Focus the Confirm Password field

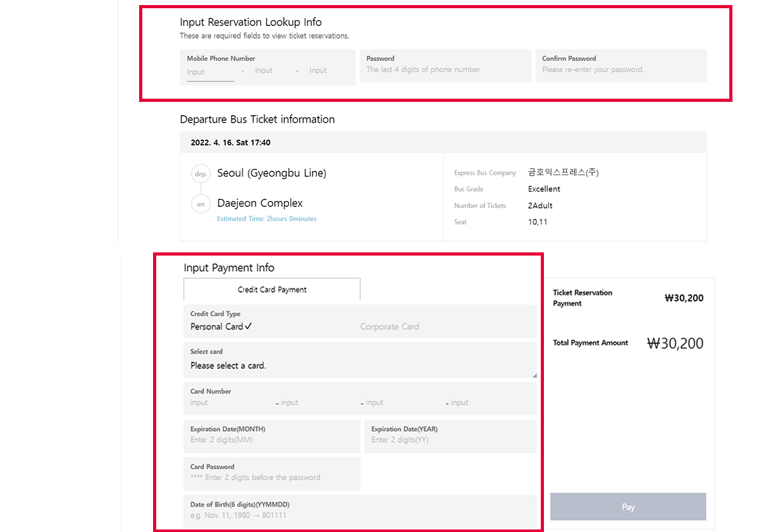point(621,66)
